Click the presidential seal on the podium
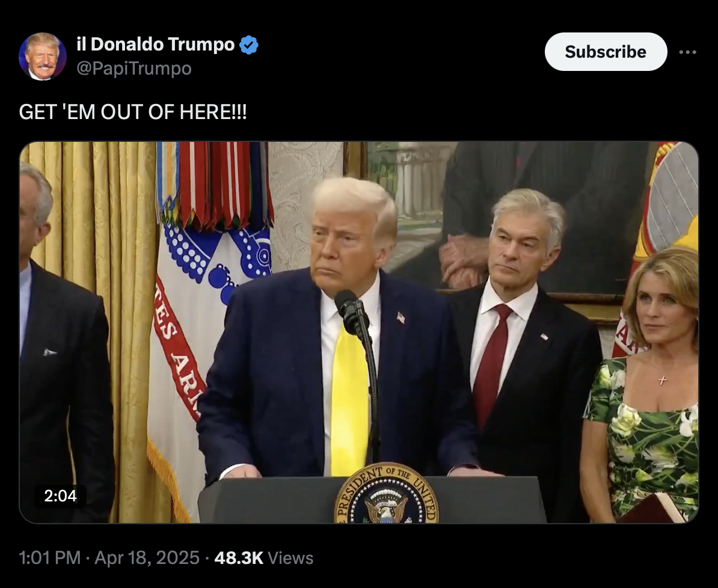Screen dimensions: 718x588 click(x=387, y=494)
